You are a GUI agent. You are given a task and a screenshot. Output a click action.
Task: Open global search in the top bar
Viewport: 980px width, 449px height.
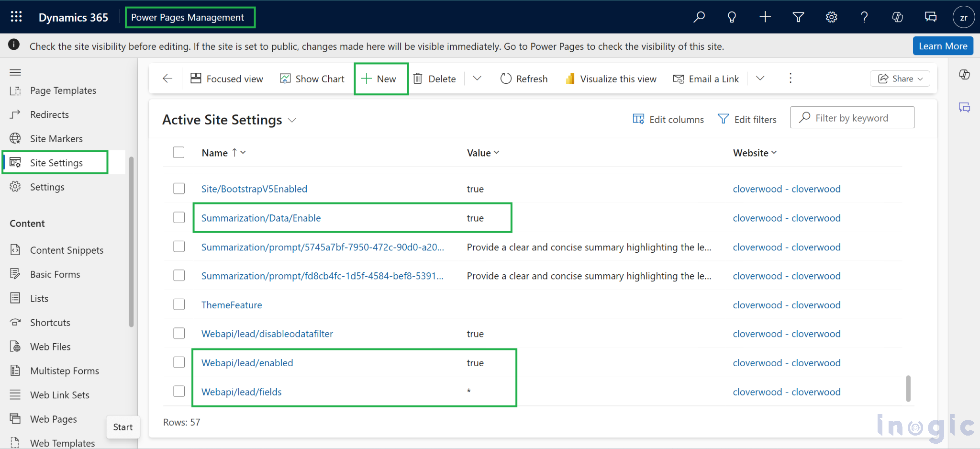699,17
